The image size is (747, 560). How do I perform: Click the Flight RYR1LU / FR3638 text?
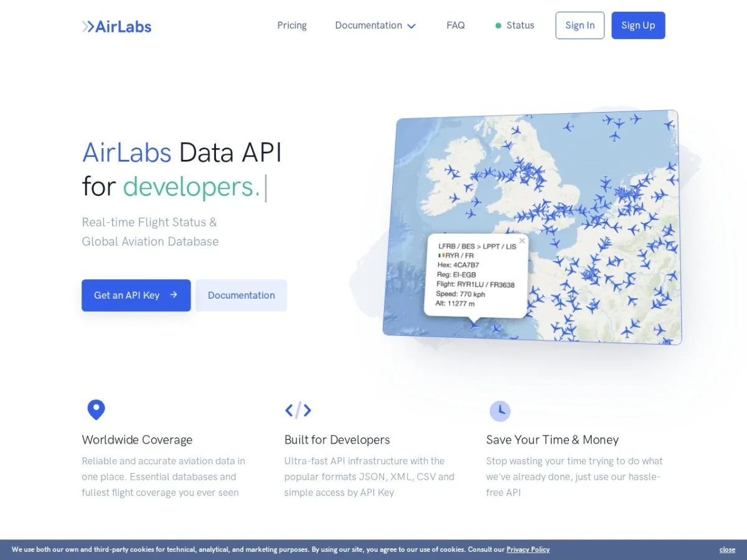coord(475,284)
